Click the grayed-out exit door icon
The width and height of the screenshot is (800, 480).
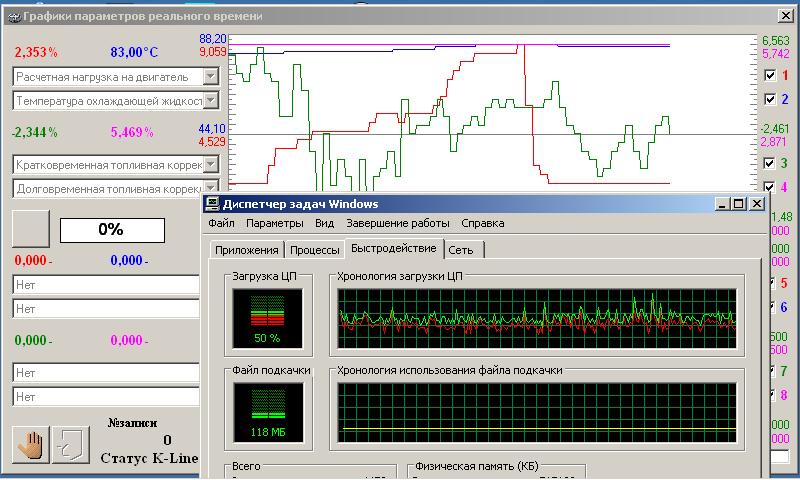pyautogui.click(x=72, y=445)
